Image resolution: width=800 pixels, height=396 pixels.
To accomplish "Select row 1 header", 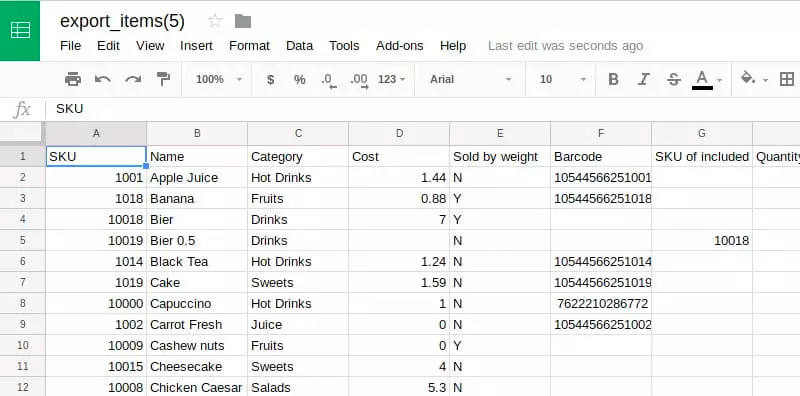I will click(22, 156).
